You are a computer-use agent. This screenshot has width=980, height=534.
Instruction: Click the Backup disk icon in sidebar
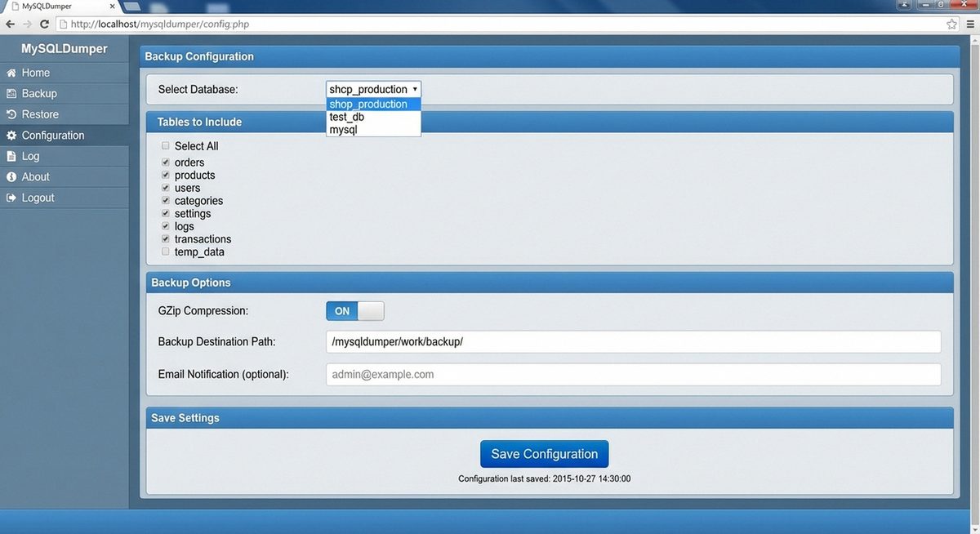pos(11,94)
